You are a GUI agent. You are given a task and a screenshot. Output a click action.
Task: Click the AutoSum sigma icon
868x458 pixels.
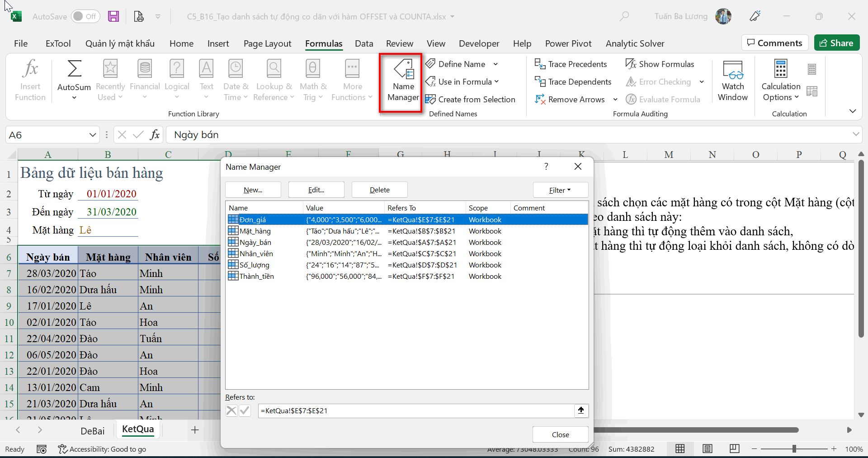[x=74, y=69]
